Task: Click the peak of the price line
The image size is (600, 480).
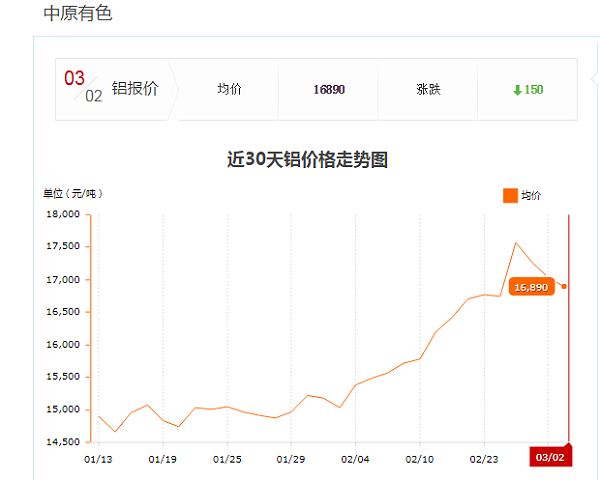Action: pyautogui.click(x=516, y=242)
